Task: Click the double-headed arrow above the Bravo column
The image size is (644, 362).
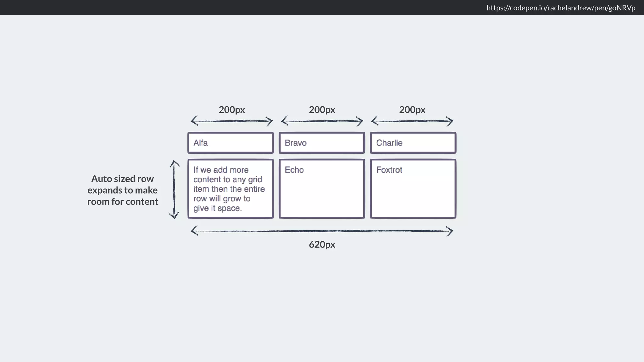Action: [322, 121]
